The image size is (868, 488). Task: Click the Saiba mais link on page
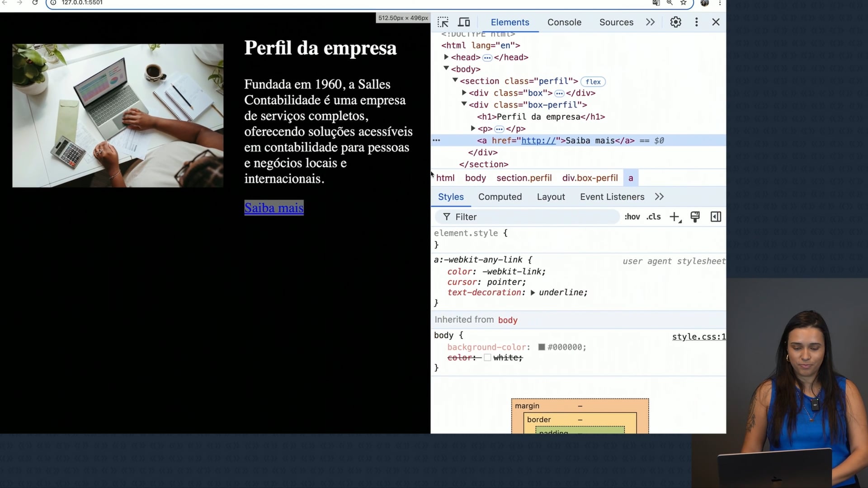[274, 208]
